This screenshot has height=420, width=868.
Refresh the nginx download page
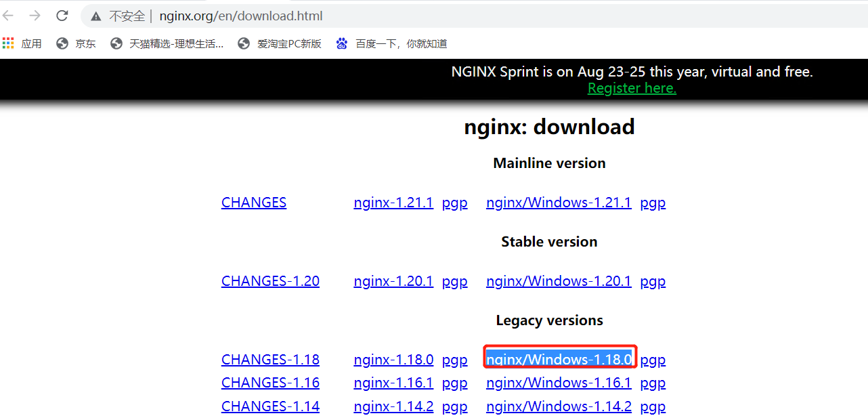pos(62,16)
